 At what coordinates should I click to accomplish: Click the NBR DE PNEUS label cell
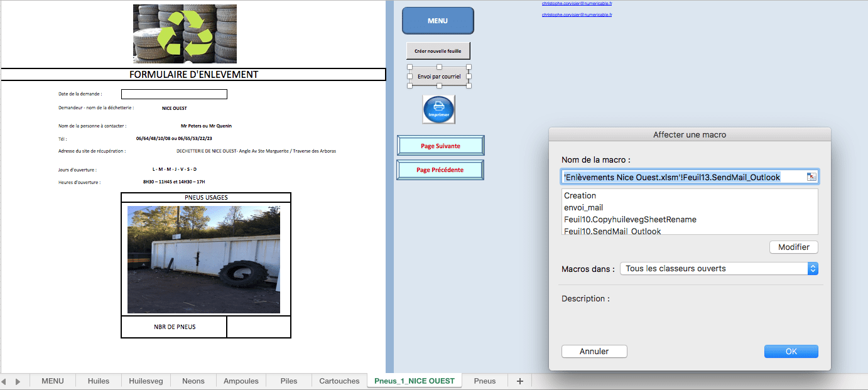coord(174,327)
